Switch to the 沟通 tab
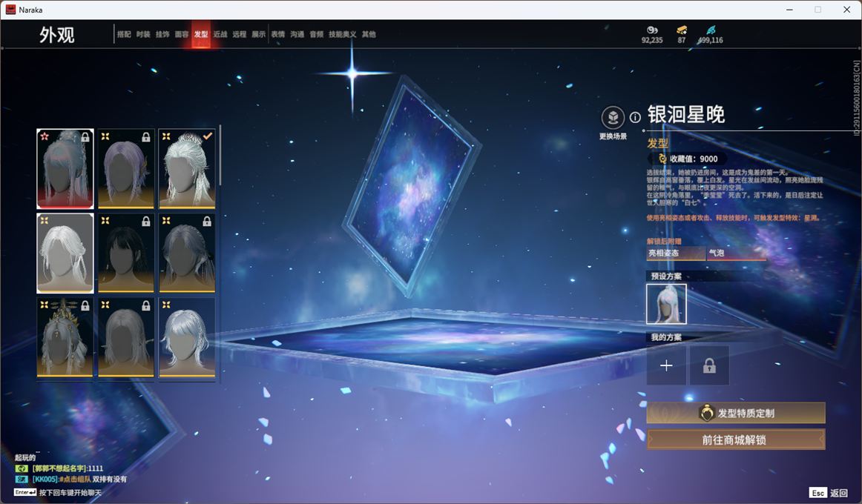Screen dimensions: 862x504 pyautogui.click(x=297, y=34)
